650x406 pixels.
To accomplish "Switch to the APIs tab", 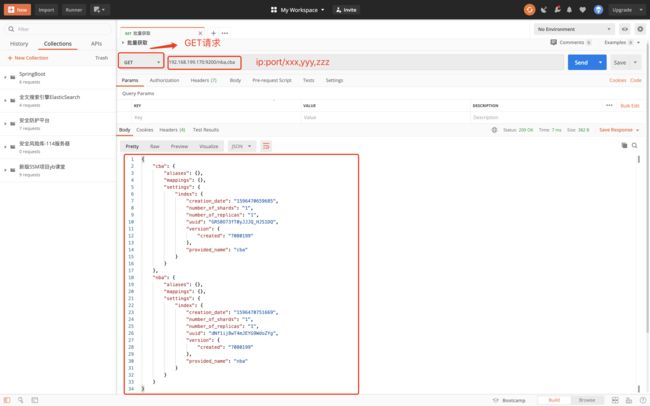I will click(x=96, y=44).
